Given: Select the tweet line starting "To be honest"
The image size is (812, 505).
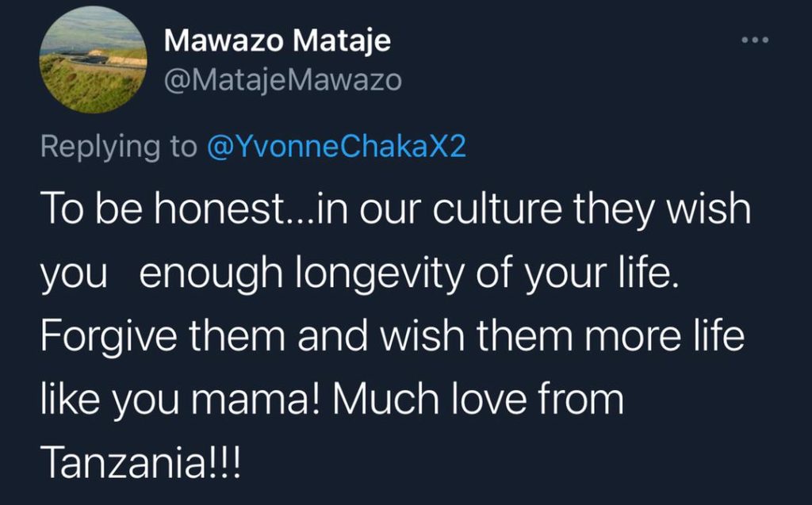Looking at the screenshot, I should point(396,210).
